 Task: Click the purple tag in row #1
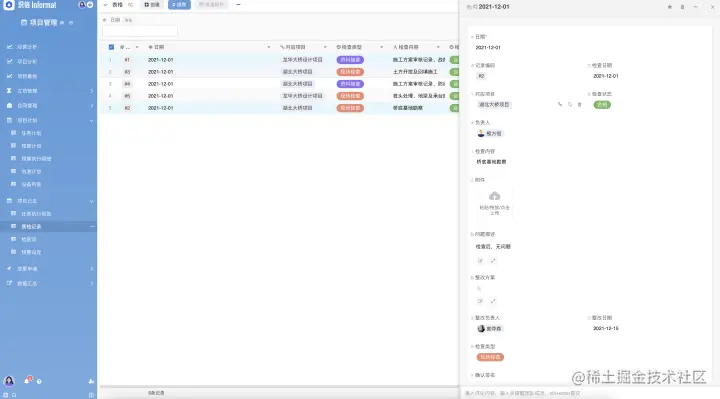(350, 60)
